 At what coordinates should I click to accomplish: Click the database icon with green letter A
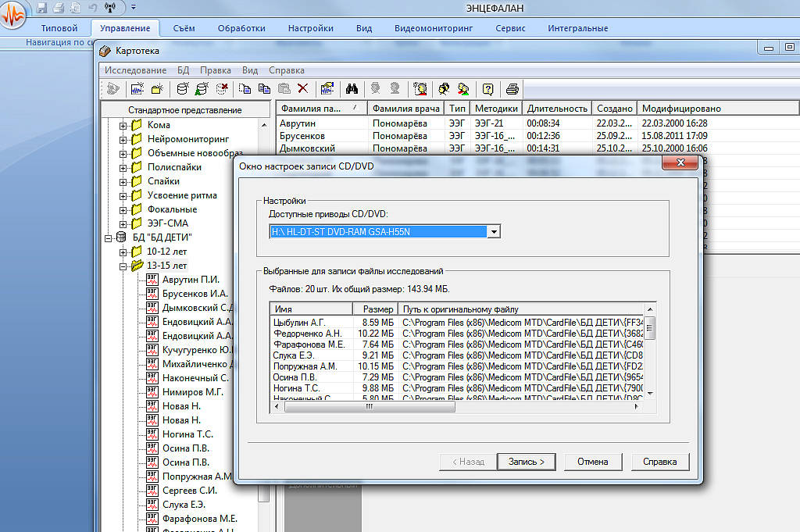202,89
